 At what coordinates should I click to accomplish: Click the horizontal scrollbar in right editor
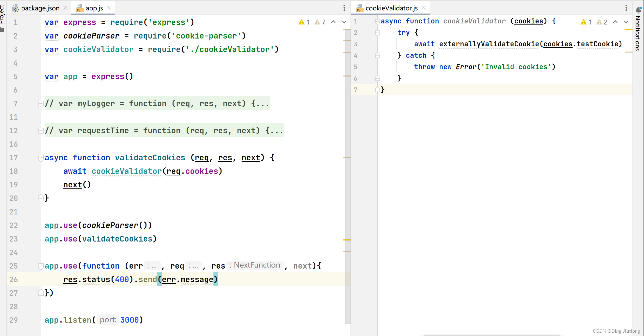click(491, 335)
